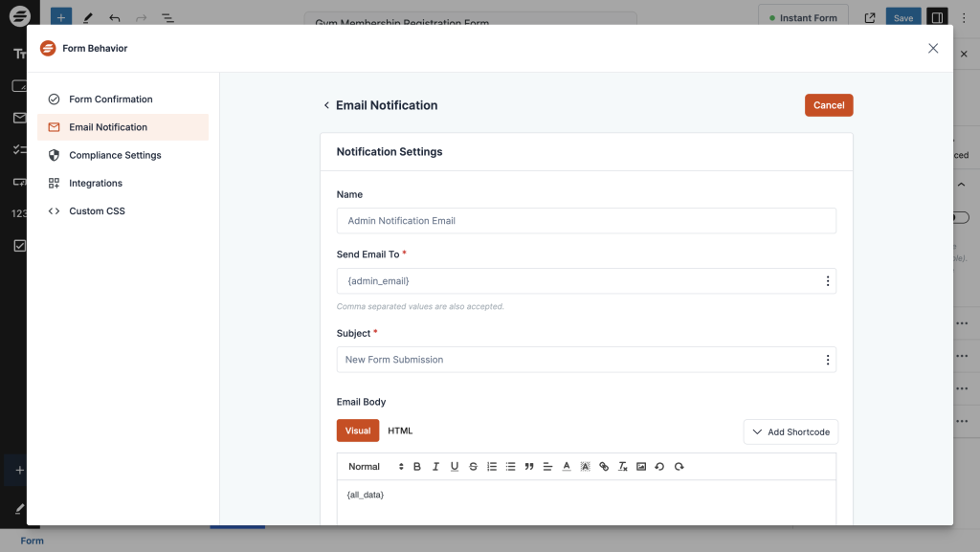Toggle strikethrough formatting
Image resolution: width=980 pixels, height=552 pixels.
473,467
